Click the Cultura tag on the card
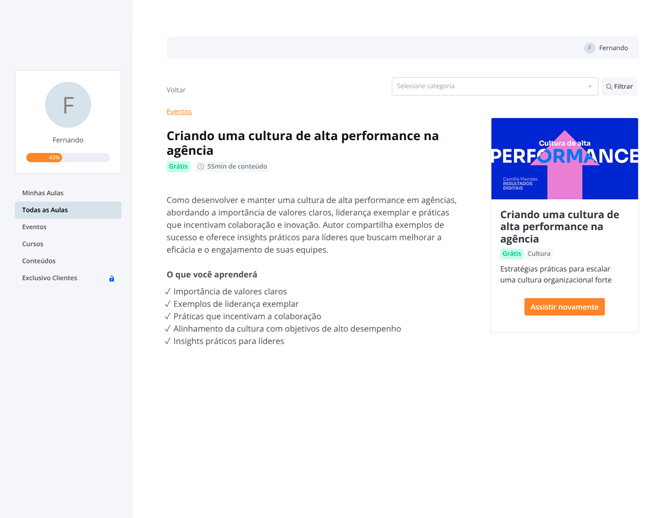 pyautogui.click(x=539, y=254)
